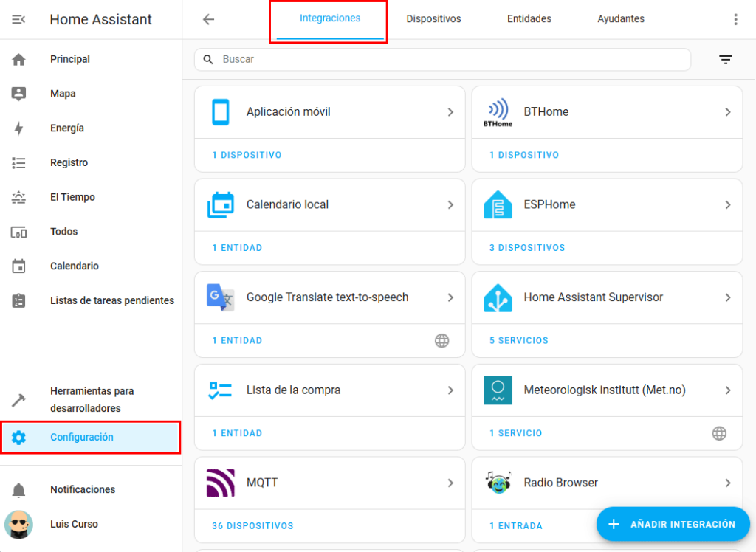This screenshot has width=756, height=552.
Task: Collapse the sidebar with the menu icon
Action: point(18,20)
